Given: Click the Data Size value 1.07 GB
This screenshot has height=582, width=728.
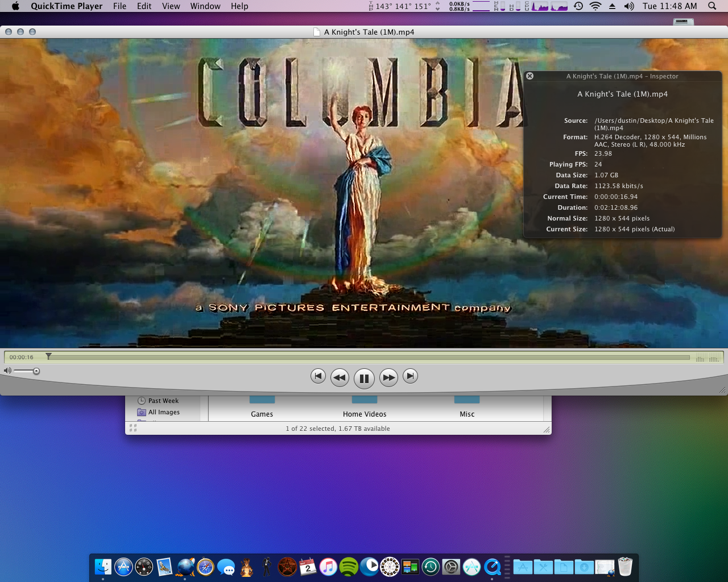Looking at the screenshot, I should [606, 175].
